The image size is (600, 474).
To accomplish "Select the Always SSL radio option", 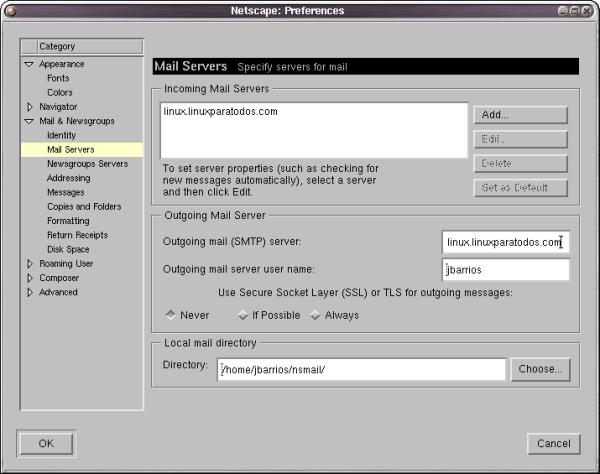I will tap(315, 315).
